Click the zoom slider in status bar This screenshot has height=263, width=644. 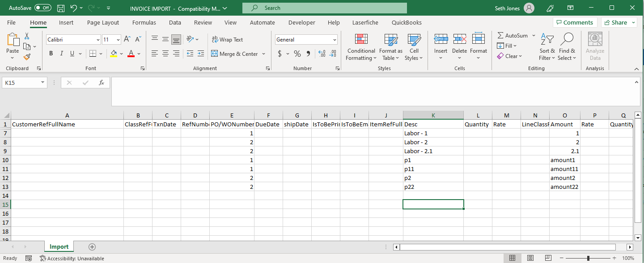click(x=588, y=258)
